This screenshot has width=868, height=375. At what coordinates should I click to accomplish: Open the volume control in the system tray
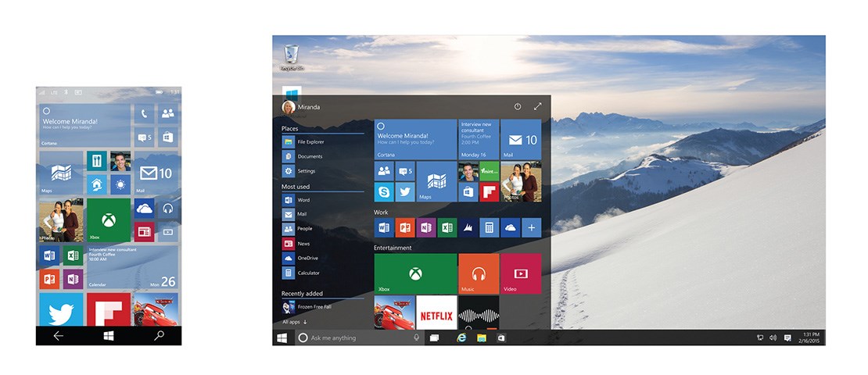(773, 338)
